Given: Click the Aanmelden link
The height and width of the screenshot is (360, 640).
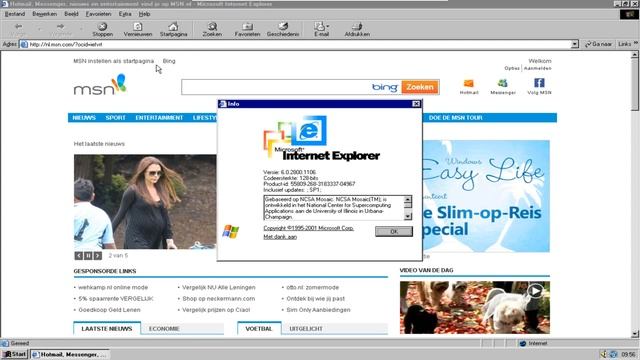Looking at the screenshot, I should tap(538, 68).
